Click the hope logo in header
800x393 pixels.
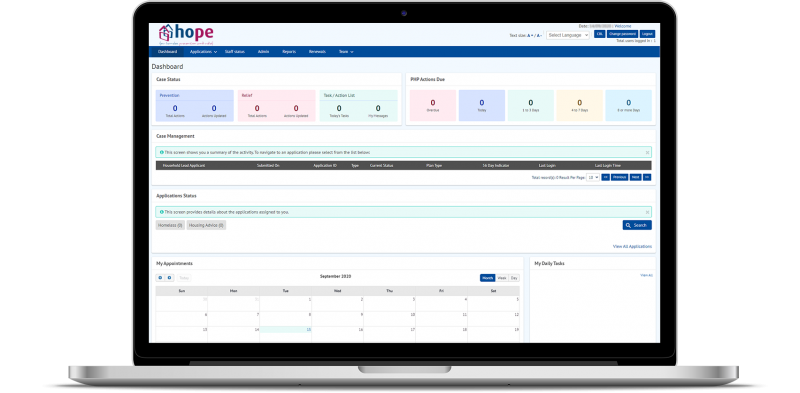[x=186, y=34]
